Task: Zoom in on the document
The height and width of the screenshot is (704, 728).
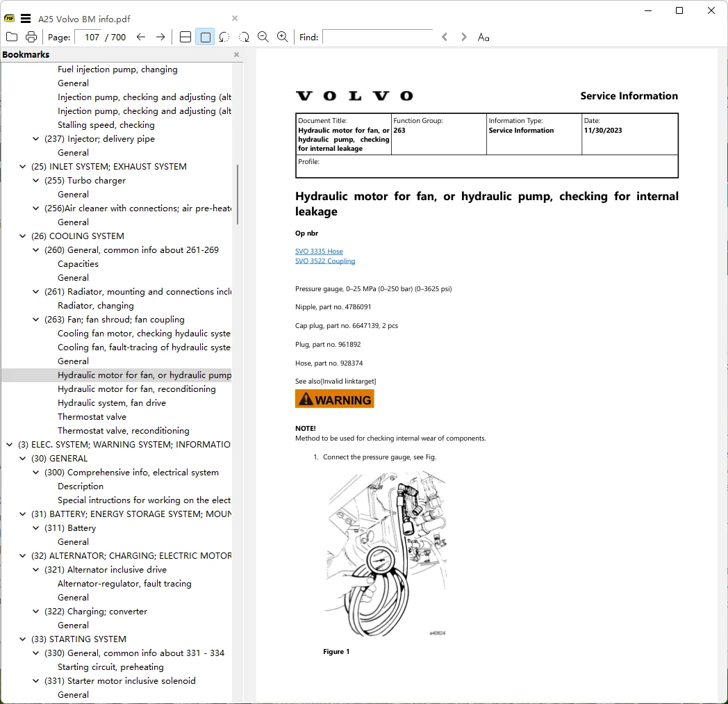Action: coord(282,37)
